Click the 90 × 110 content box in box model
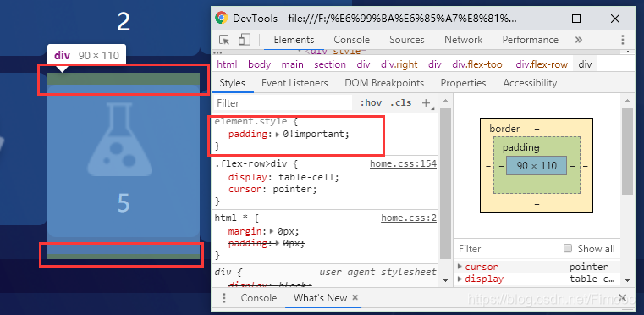This screenshot has width=644, height=315. pos(537,165)
